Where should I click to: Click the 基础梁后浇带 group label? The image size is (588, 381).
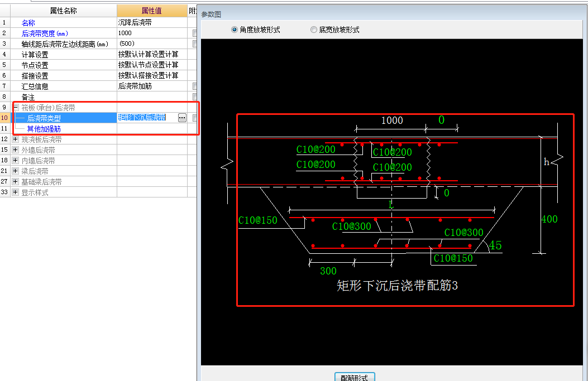click(42, 182)
